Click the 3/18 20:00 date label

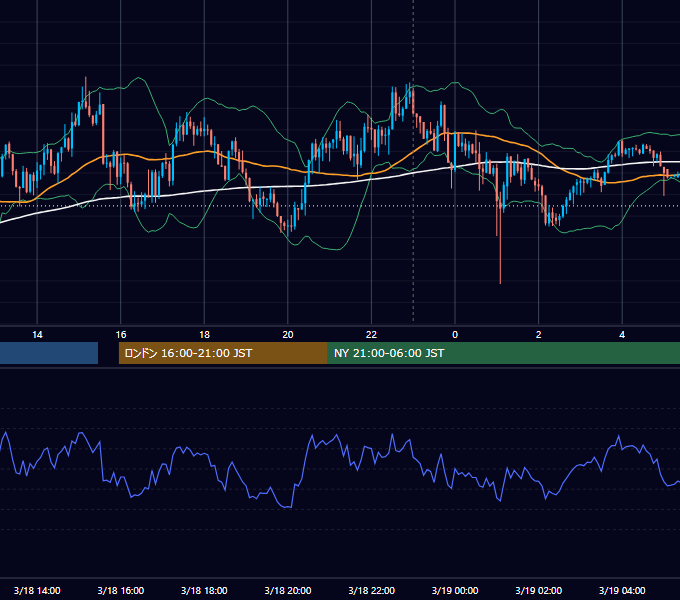(x=288, y=590)
